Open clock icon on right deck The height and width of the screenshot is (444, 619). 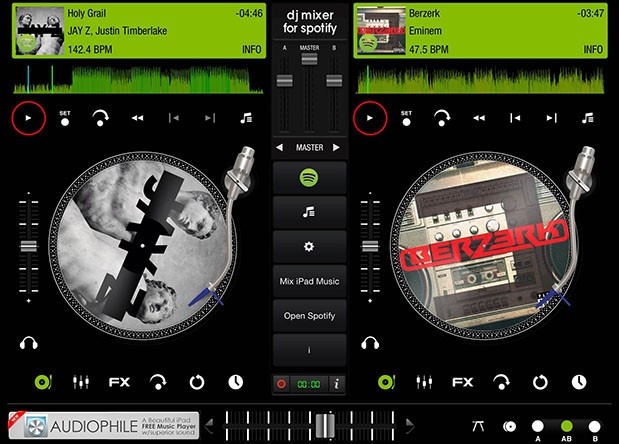click(x=579, y=382)
